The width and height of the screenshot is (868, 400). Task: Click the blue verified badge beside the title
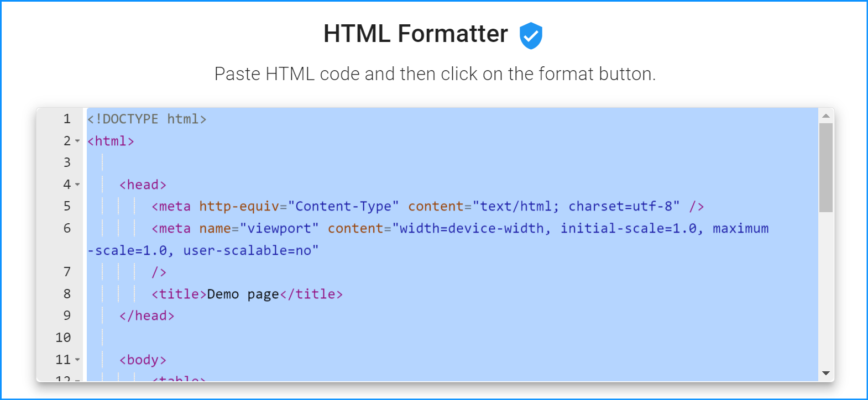[x=530, y=34]
